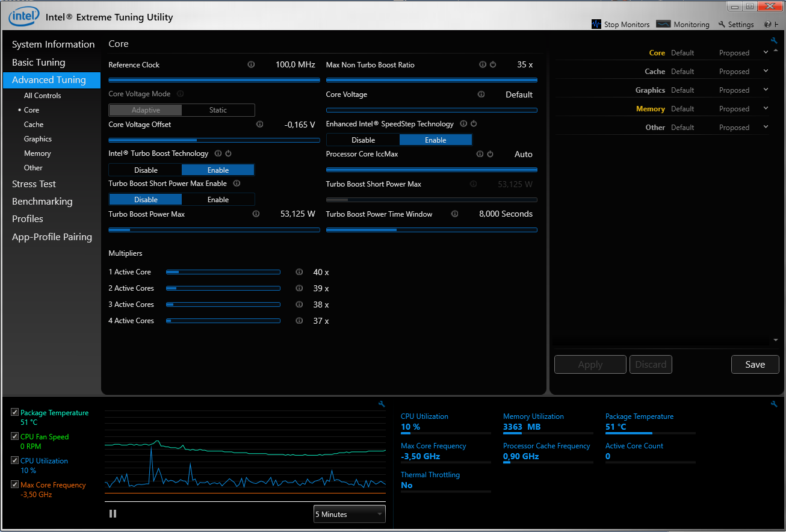Click the Reference Clock info icon
This screenshot has height=532, width=786.
click(251, 64)
